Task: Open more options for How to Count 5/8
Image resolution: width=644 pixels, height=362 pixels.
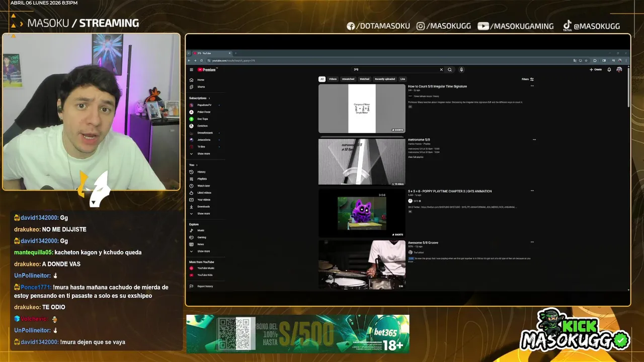Action: pyautogui.click(x=532, y=86)
